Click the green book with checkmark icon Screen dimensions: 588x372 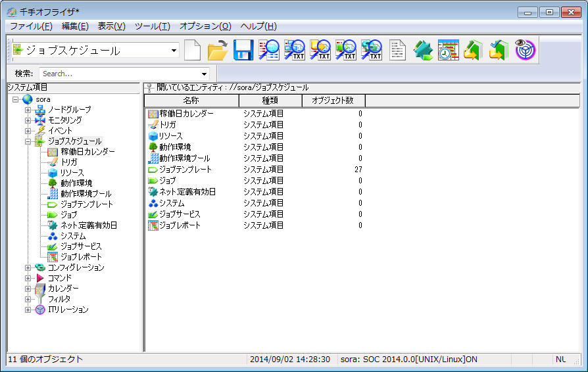coord(499,50)
